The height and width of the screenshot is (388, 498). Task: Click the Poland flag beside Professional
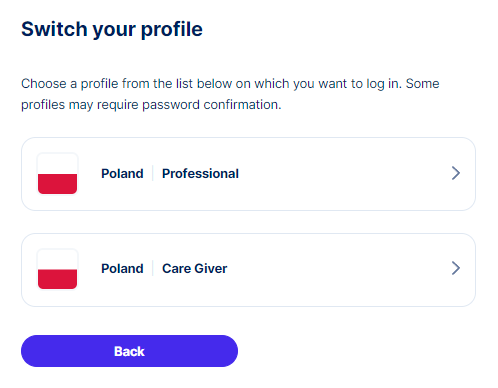tap(57, 174)
